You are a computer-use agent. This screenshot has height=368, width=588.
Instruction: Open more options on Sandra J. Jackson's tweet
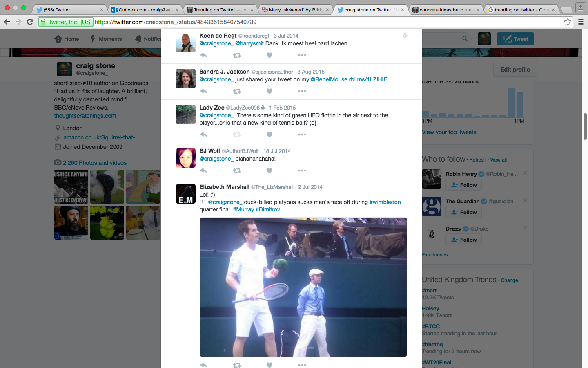[302, 91]
